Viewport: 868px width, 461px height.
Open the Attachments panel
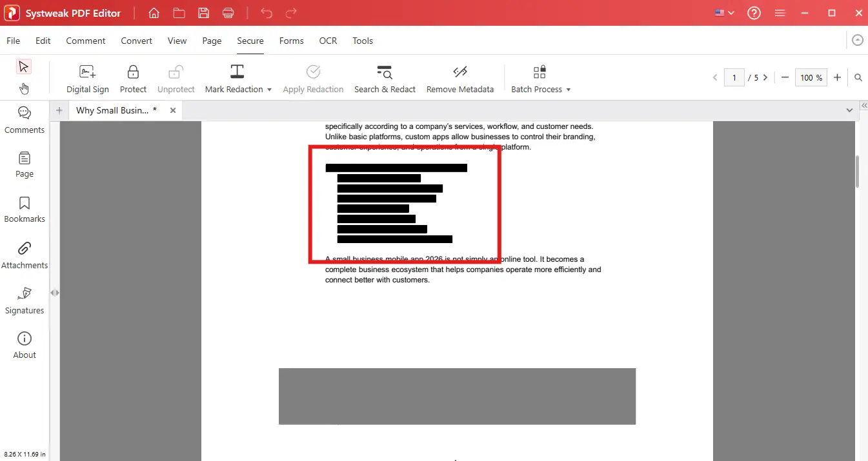(25, 255)
